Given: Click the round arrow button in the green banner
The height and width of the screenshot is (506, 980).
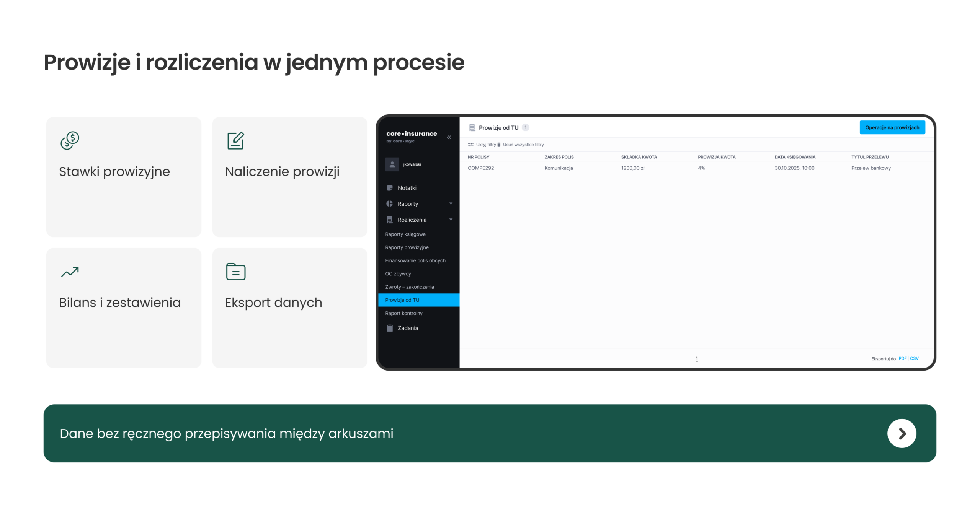Looking at the screenshot, I should tap(902, 433).
